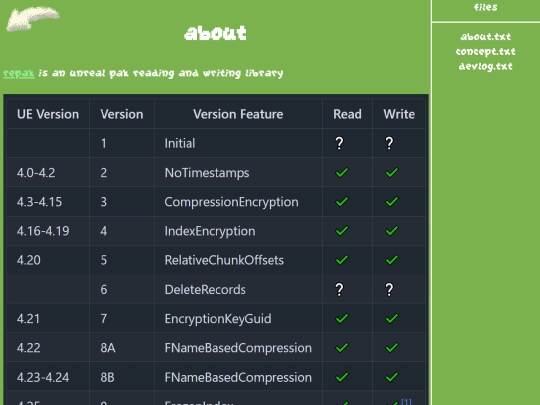540x405 pixels.
Task: Click the Read checkmark in the 8A row
Action: pyautogui.click(x=342, y=347)
